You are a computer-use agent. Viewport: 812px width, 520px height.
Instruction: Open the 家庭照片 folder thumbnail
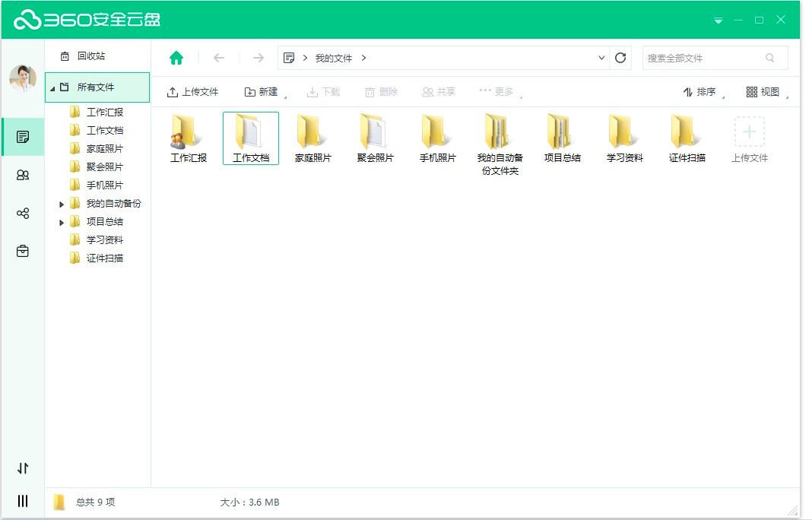312,137
